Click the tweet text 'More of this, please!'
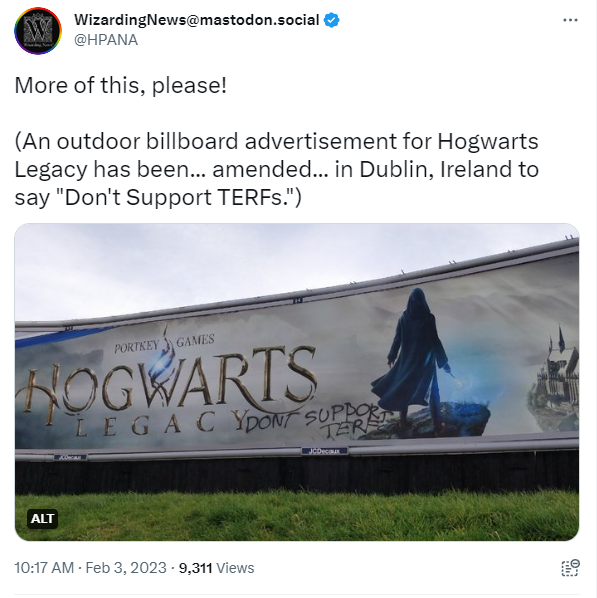Image resolution: width=597 pixels, height=598 pixels. tap(121, 85)
